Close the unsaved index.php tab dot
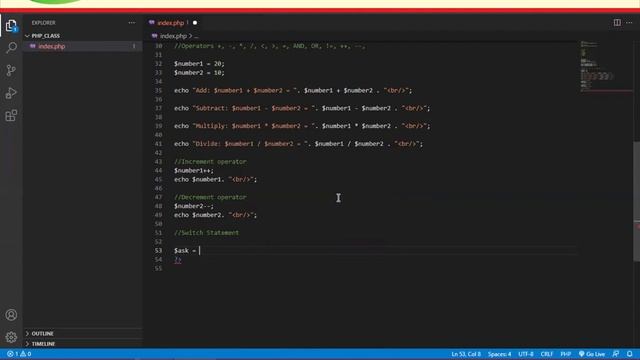The width and height of the screenshot is (640, 360). [x=195, y=23]
